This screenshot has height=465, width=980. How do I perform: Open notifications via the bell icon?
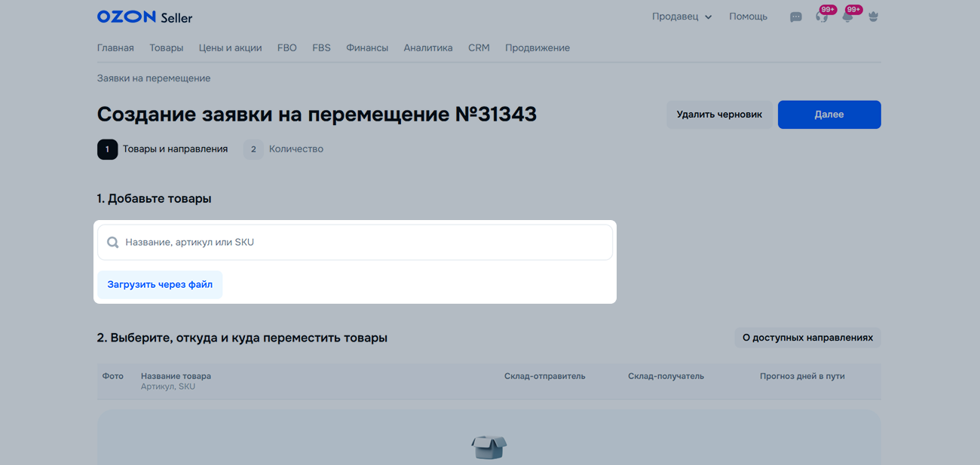point(847,17)
